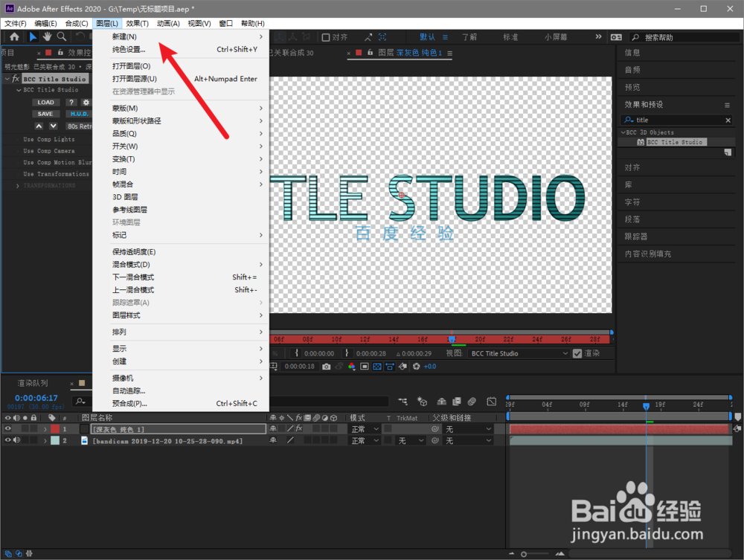Screen dimensions: 744x560
Task: Mute audio of bandicam layer
Action: point(16,440)
